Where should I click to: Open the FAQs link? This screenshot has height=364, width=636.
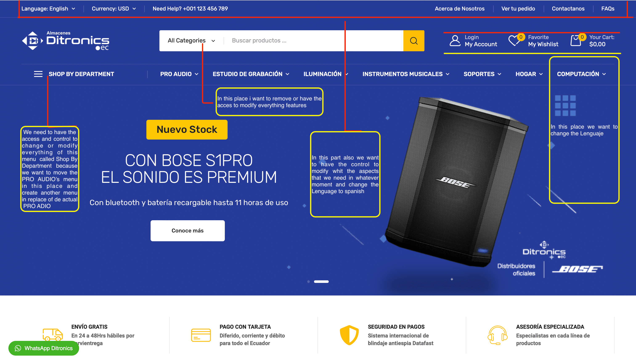click(x=608, y=8)
